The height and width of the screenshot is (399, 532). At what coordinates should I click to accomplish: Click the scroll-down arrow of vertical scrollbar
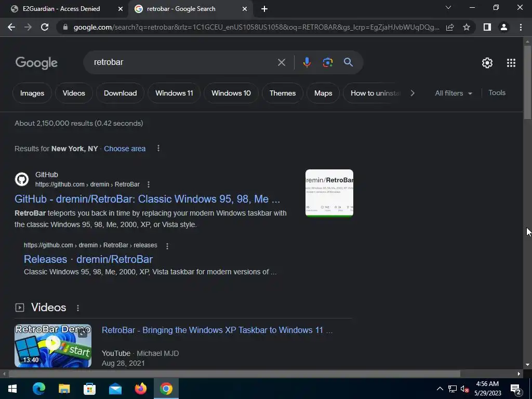527,365
